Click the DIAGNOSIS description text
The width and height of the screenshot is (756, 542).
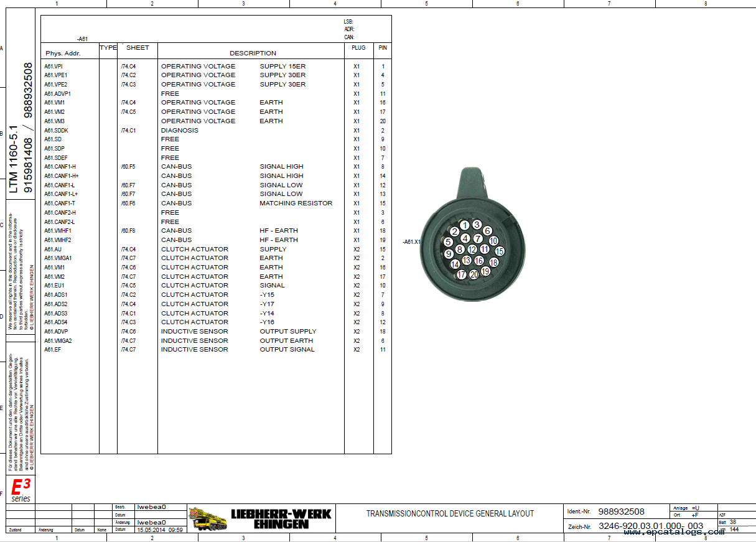(180, 131)
